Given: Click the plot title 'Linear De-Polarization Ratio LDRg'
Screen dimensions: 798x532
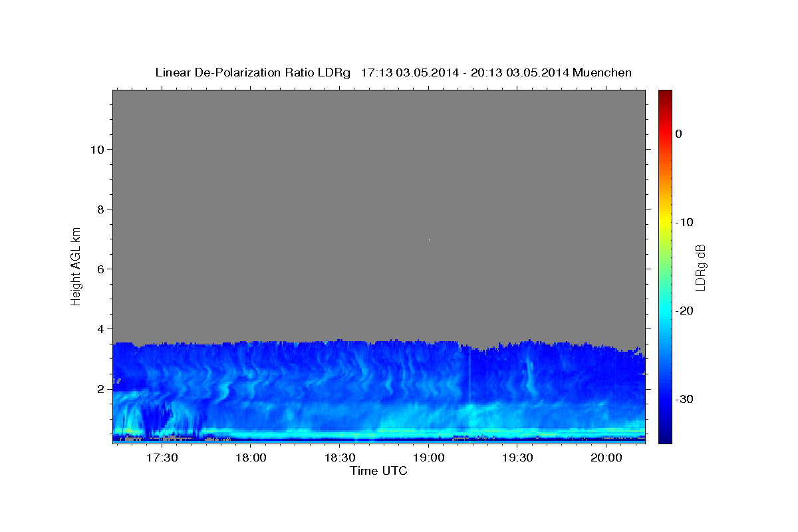Looking at the screenshot, I should [253, 72].
